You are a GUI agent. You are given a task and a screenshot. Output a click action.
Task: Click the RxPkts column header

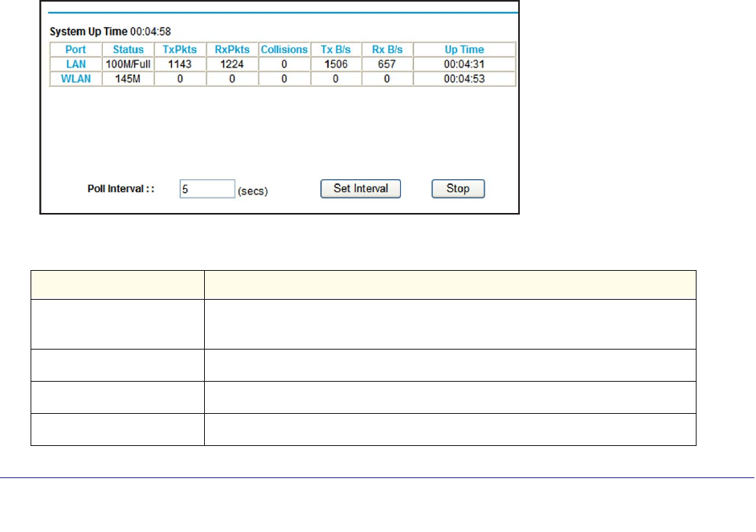coord(232,50)
